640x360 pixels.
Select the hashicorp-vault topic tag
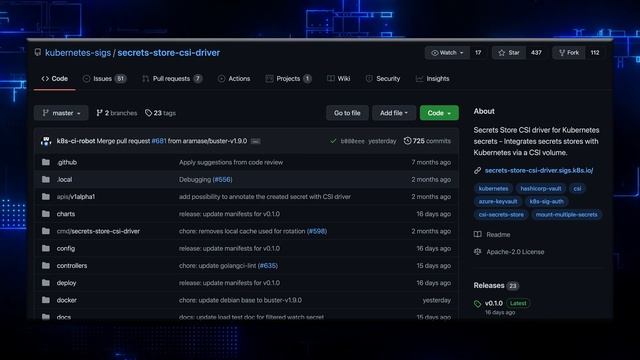(541, 189)
